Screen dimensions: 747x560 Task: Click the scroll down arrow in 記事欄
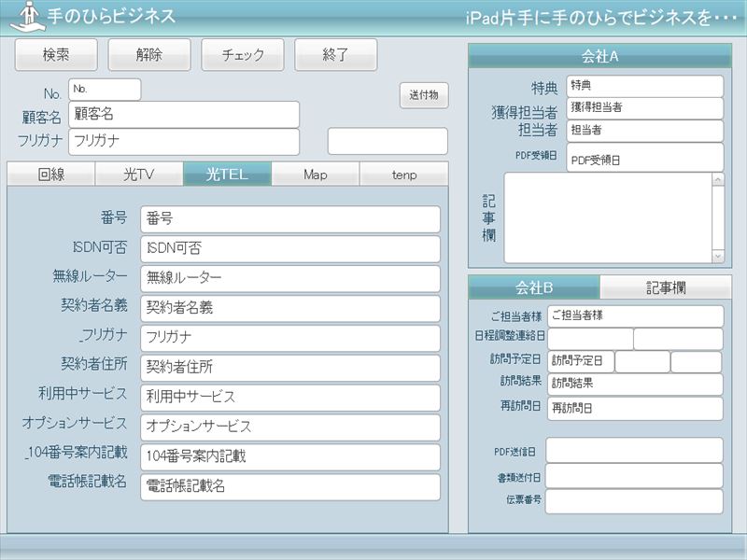point(717,256)
